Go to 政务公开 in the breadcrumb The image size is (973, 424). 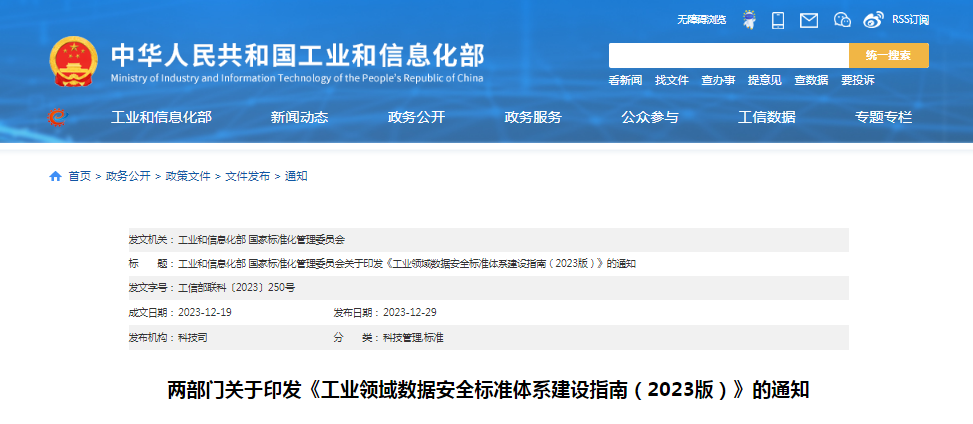128,176
